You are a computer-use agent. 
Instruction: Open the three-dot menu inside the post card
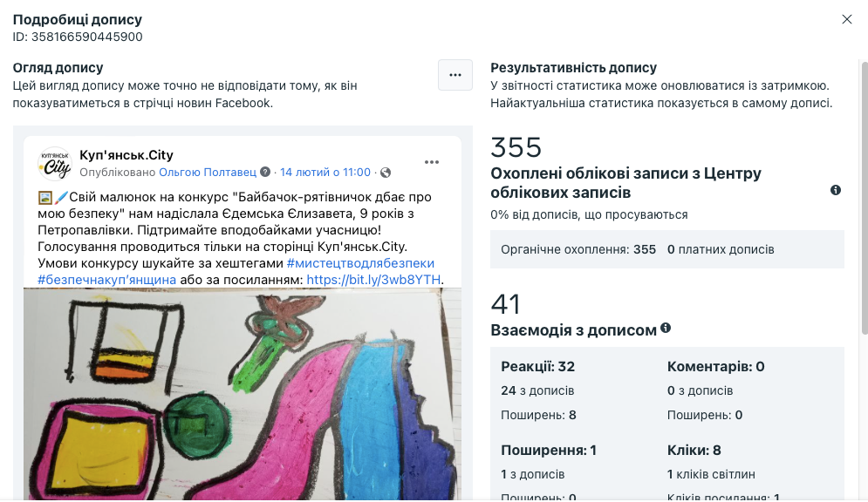[x=432, y=162]
